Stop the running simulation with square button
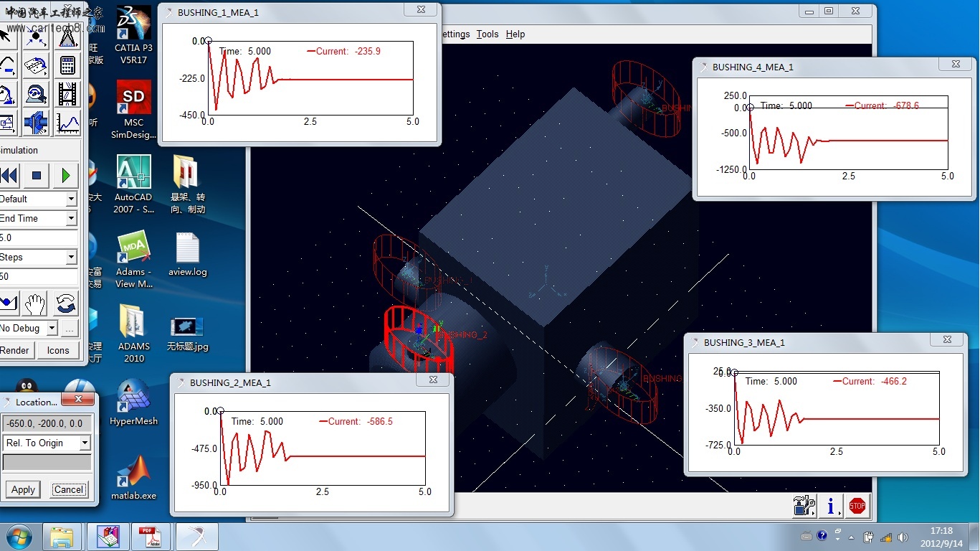 coord(37,175)
